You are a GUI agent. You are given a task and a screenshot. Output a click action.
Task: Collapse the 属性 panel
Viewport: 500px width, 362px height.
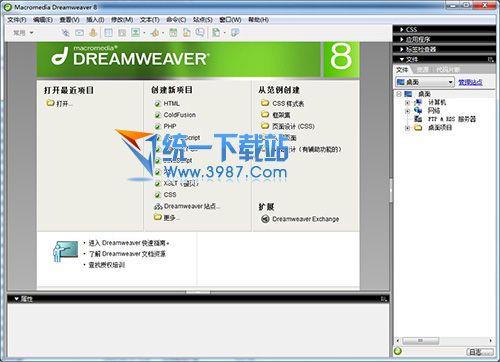coord(16,299)
